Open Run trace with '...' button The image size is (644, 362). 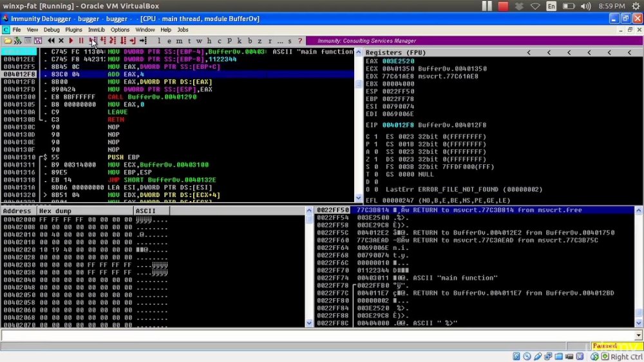coord(279,41)
